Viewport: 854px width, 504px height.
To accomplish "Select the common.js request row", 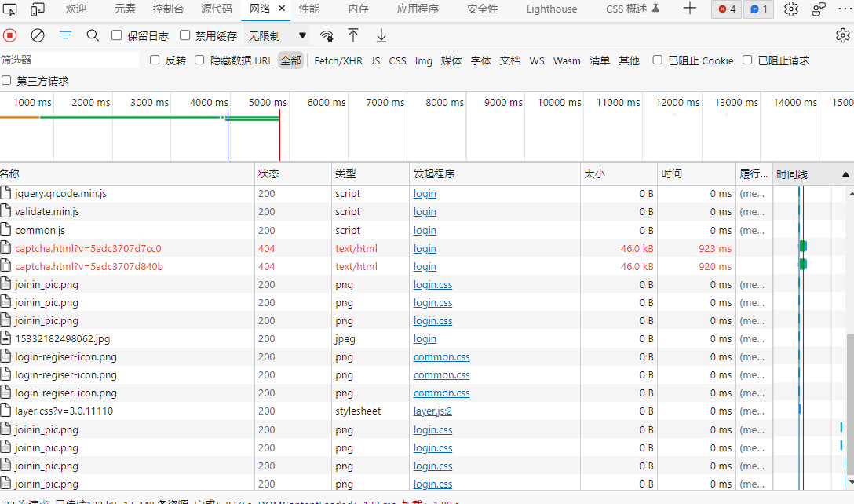I will (386, 230).
